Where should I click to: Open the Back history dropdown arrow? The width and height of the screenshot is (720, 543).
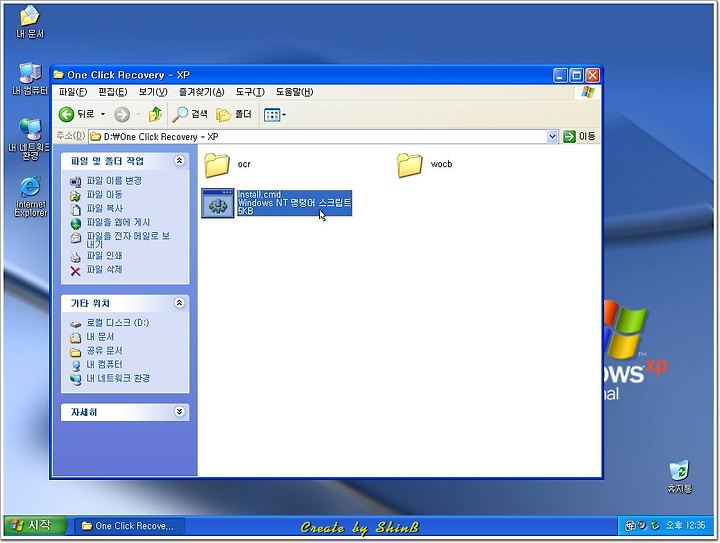click(x=103, y=114)
